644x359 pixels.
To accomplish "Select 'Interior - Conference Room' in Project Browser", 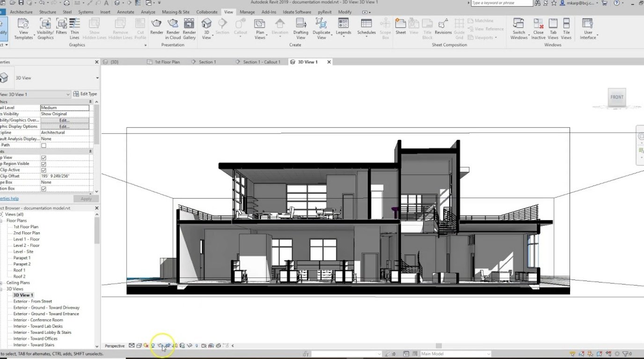I will (38, 320).
